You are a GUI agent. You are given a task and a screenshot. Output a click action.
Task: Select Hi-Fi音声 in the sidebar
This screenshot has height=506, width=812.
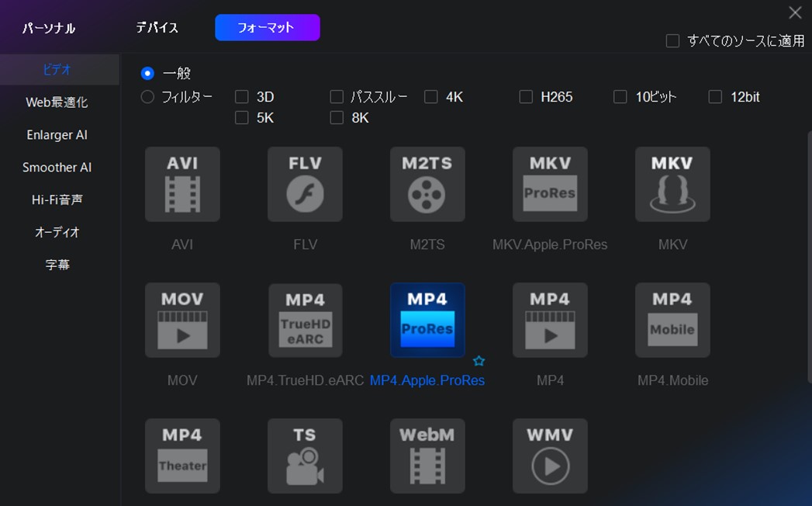pos(57,199)
